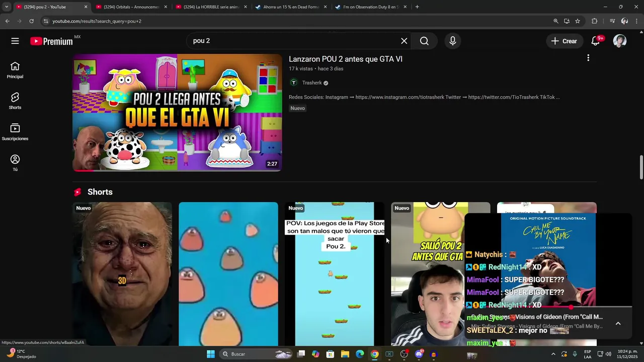Click the forward navigation arrow in Chrome
The height and width of the screenshot is (362, 644).
(19, 21)
